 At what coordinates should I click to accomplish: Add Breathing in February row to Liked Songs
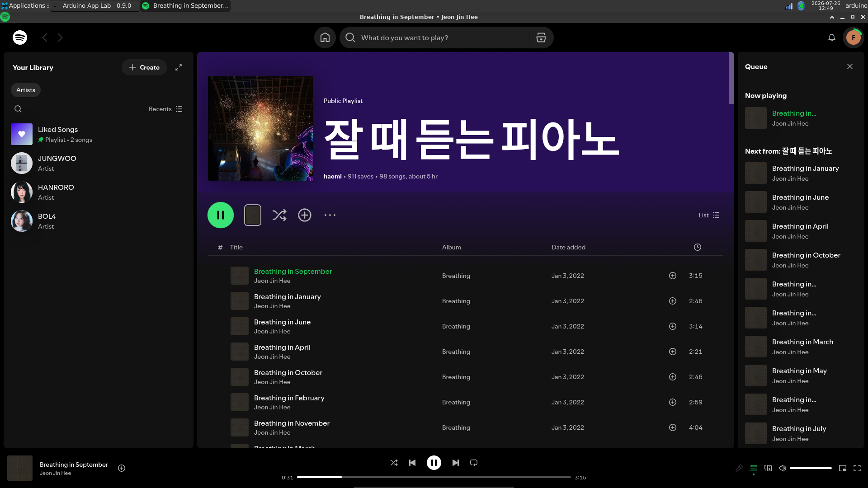(673, 402)
